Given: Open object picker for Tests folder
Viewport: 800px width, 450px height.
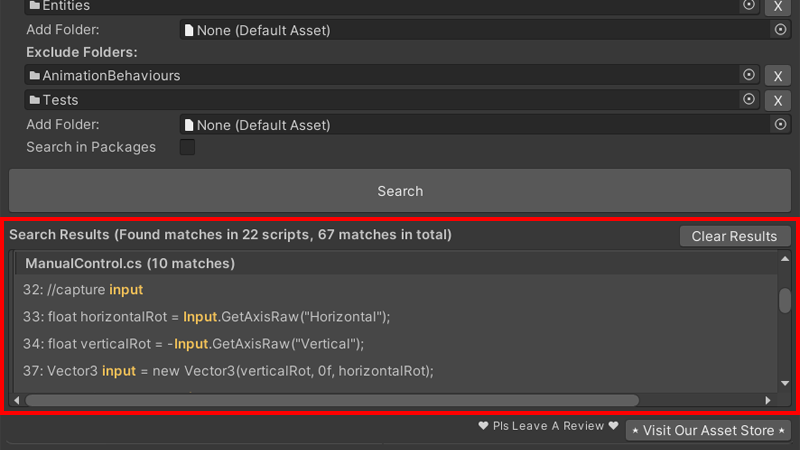Looking at the screenshot, I should [x=748, y=99].
